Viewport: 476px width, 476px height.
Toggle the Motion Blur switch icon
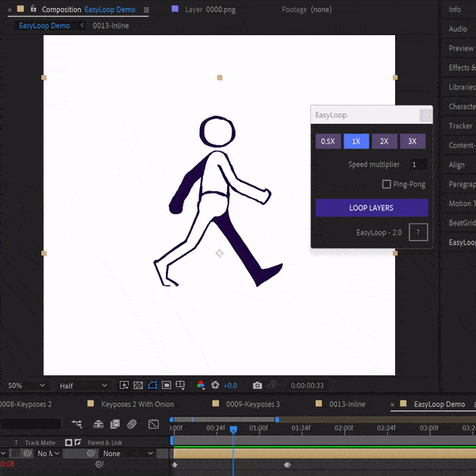coord(132,424)
